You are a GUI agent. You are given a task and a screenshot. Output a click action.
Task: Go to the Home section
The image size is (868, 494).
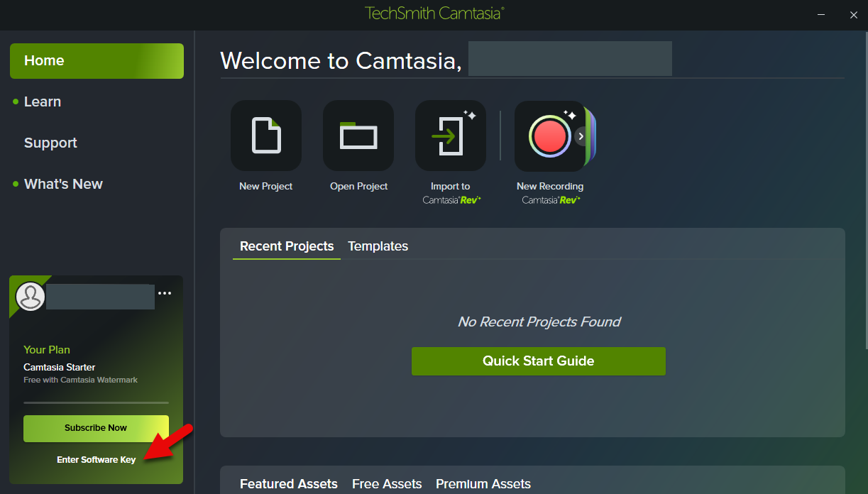click(x=97, y=61)
